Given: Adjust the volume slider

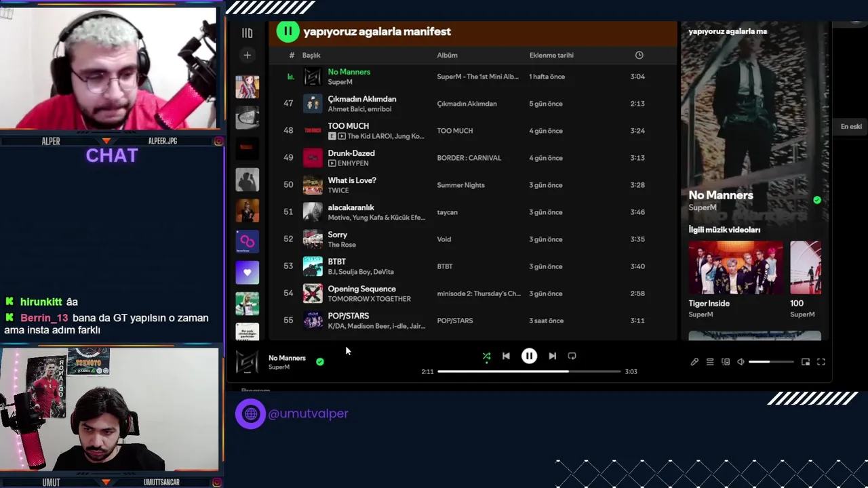Looking at the screenshot, I should point(771,362).
